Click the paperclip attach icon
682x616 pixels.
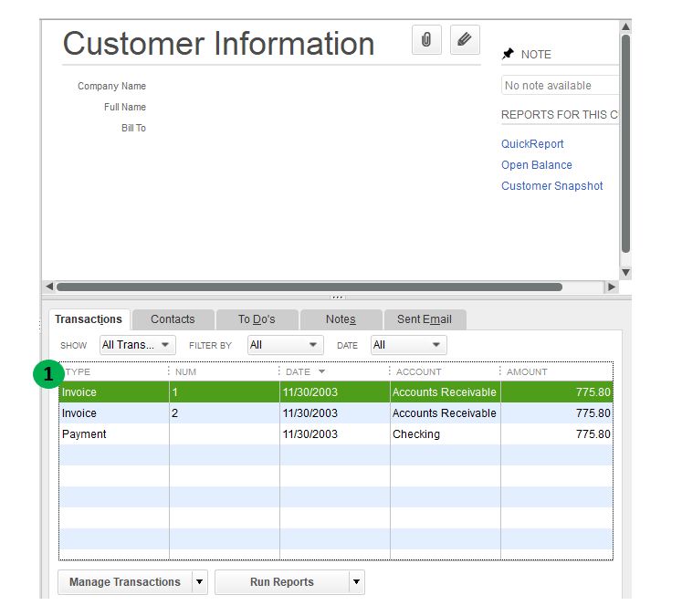(x=426, y=39)
